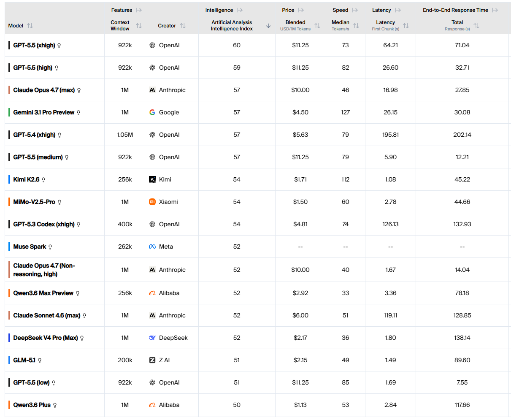Click the Context Window header label
511x420 pixels.
(x=120, y=25)
